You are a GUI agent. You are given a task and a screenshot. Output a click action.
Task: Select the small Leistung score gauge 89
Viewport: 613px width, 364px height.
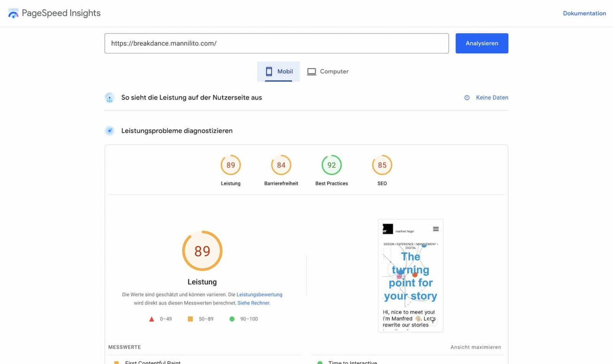pos(231,165)
